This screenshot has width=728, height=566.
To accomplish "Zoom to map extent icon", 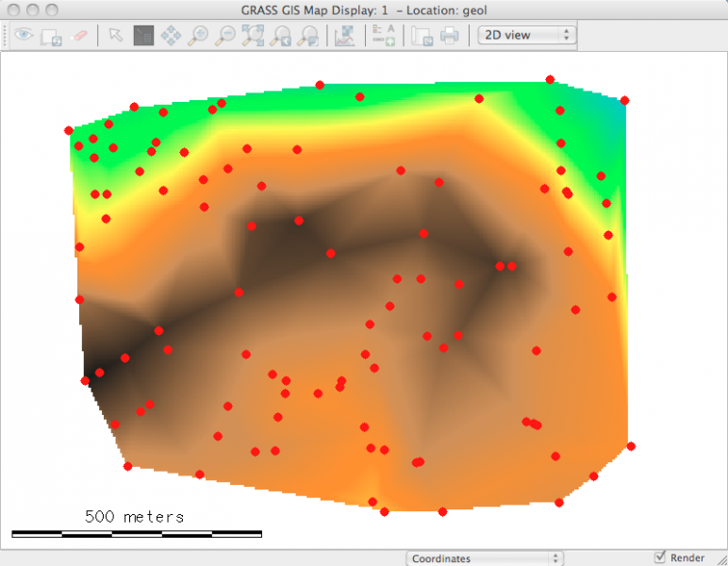I will click(253, 36).
